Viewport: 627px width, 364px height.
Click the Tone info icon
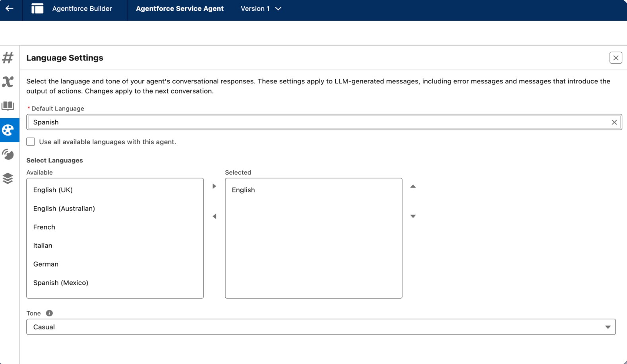49,313
